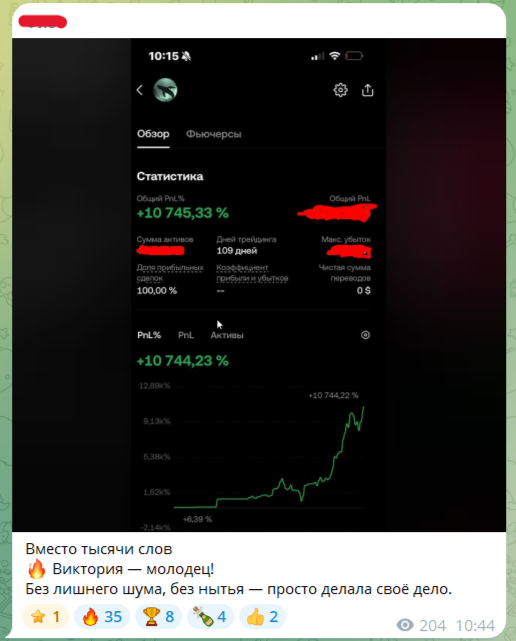Click the trophy reaction with 8
Screen dimensions: 516x641
coord(158,616)
